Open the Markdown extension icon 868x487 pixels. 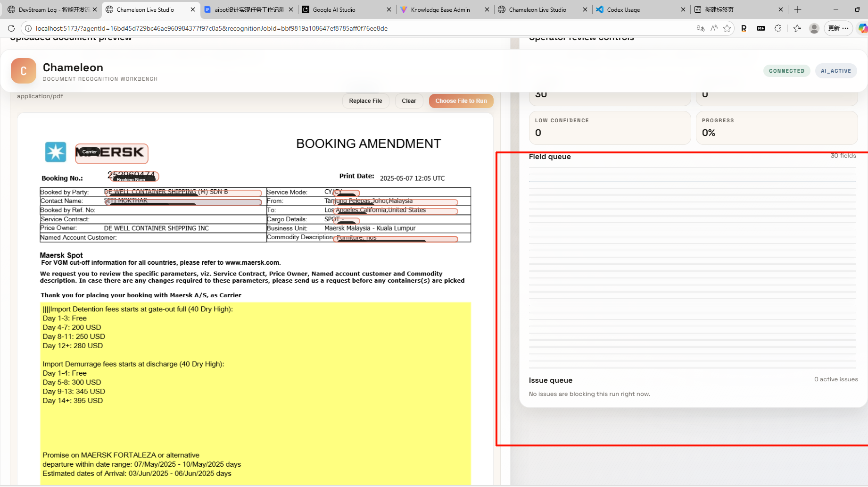coord(761,28)
